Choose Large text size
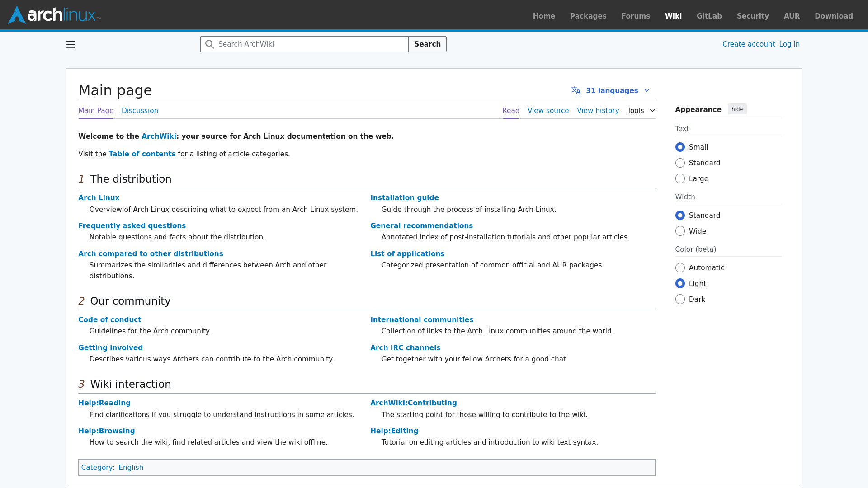 coord(680,179)
